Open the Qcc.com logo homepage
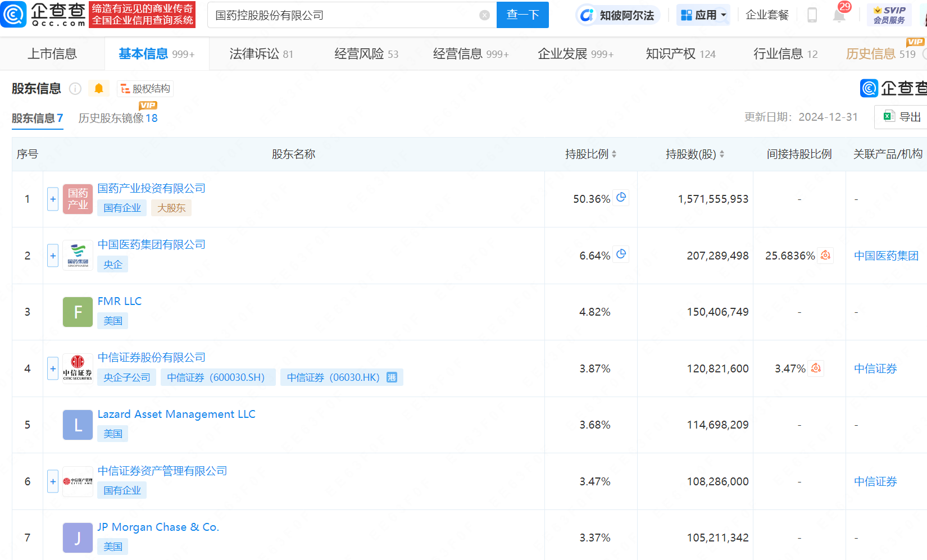This screenshot has width=927, height=560. coord(43,15)
